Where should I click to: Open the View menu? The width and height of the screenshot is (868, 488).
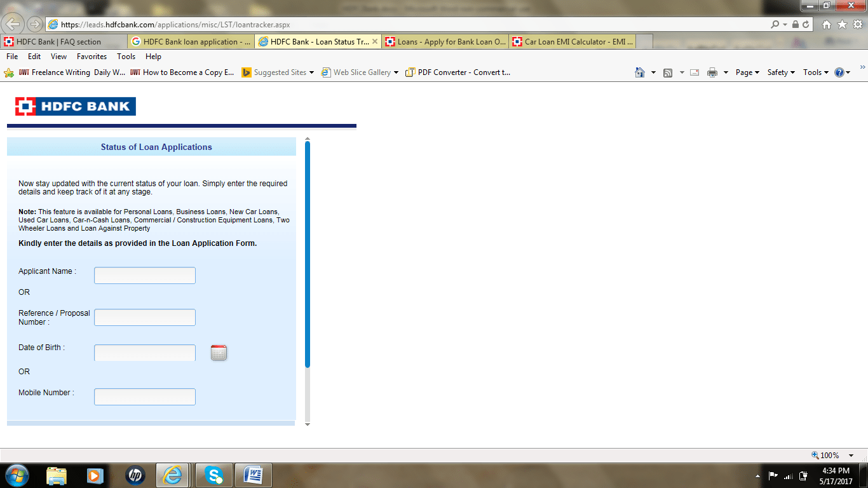pos(58,57)
